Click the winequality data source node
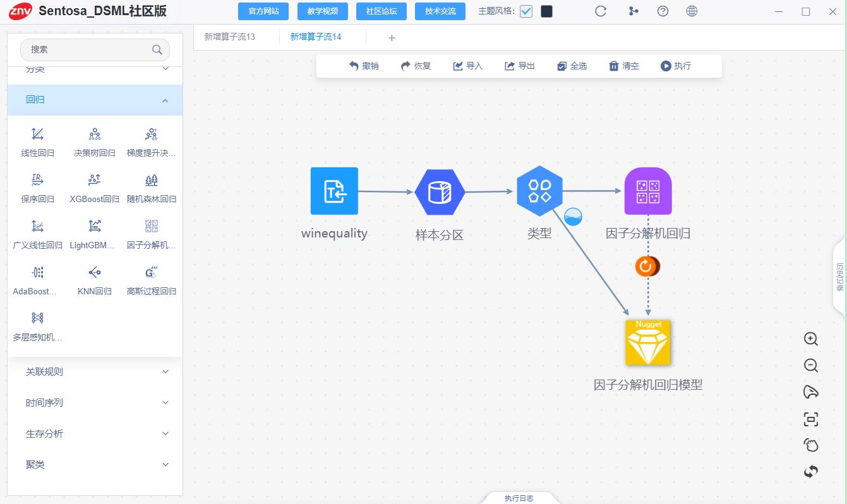This screenshot has height=504, width=847. point(334,191)
